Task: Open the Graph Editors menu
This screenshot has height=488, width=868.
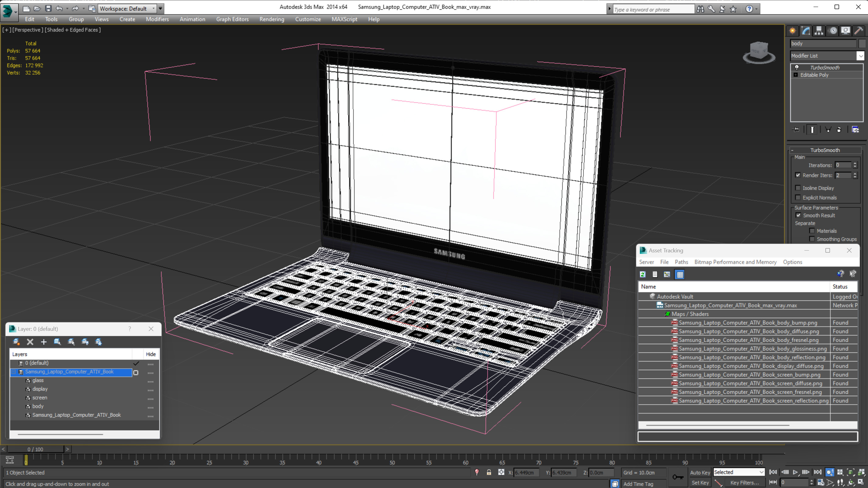Action: point(232,19)
